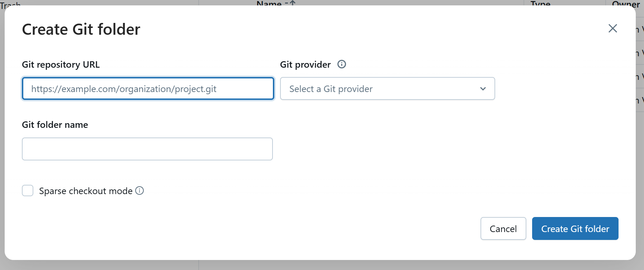Focus the Git repository URL field
Screen dimensions: 644x270
click(x=148, y=89)
